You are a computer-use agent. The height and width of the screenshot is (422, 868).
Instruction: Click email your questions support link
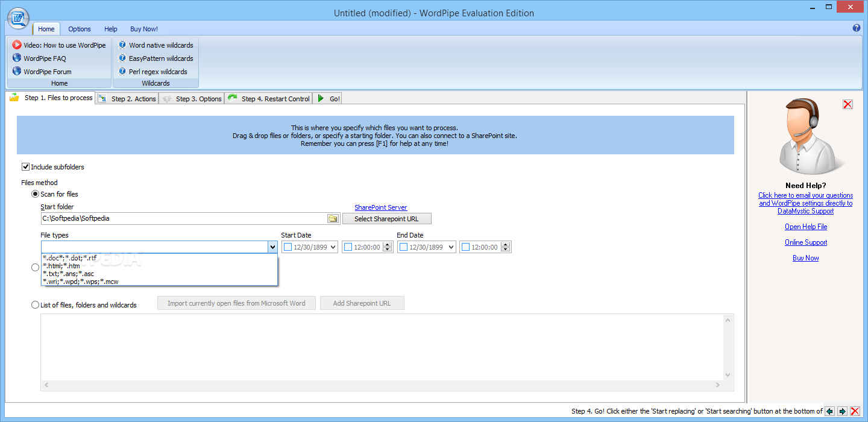coord(805,203)
